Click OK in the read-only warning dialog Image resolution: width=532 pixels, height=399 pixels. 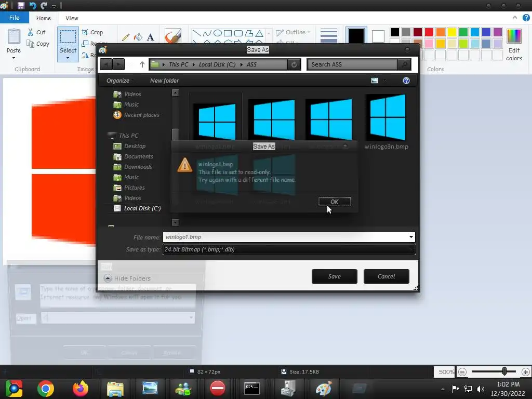tap(335, 202)
